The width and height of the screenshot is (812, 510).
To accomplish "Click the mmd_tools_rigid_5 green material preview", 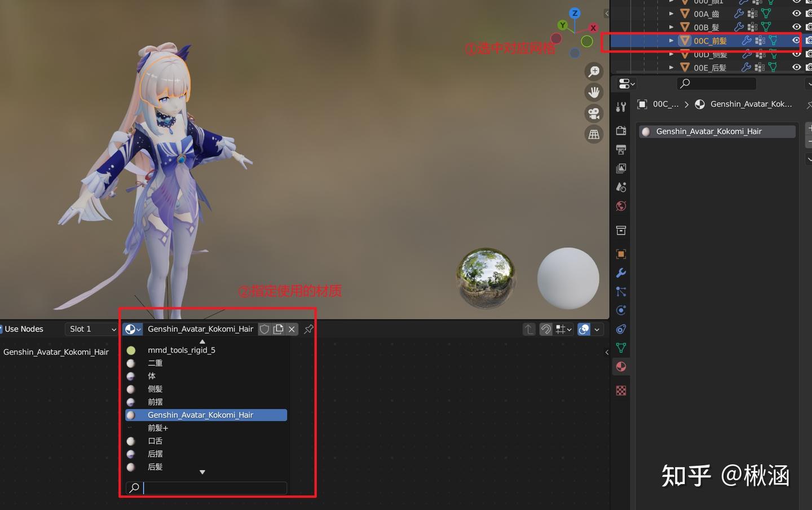I will click(131, 350).
